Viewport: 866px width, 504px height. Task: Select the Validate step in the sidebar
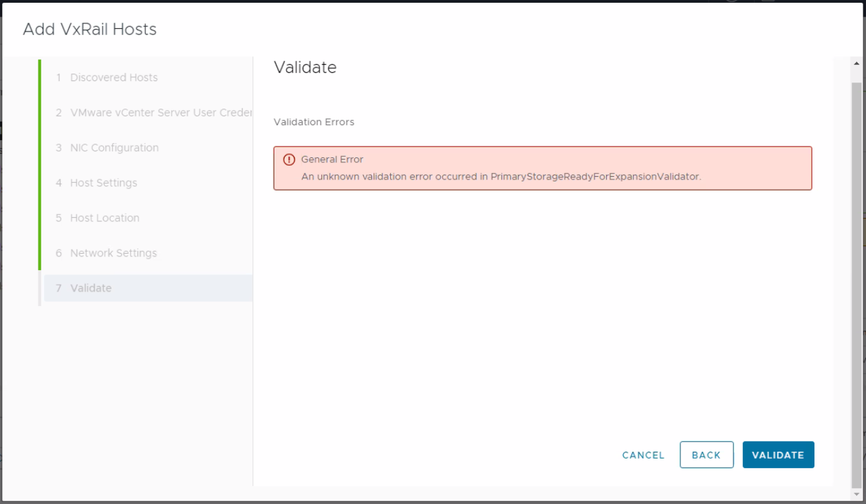tap(93, 287)
